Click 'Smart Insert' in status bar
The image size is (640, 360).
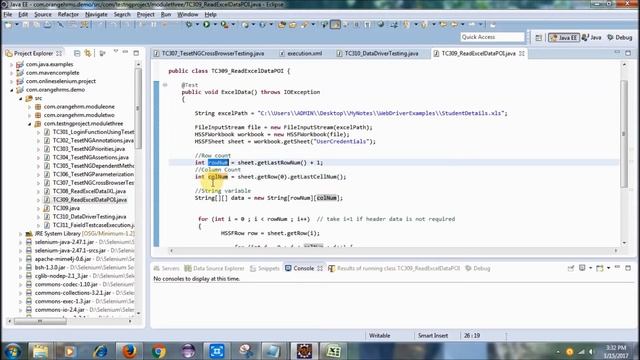pyautogui.click(x=433, y=336)
